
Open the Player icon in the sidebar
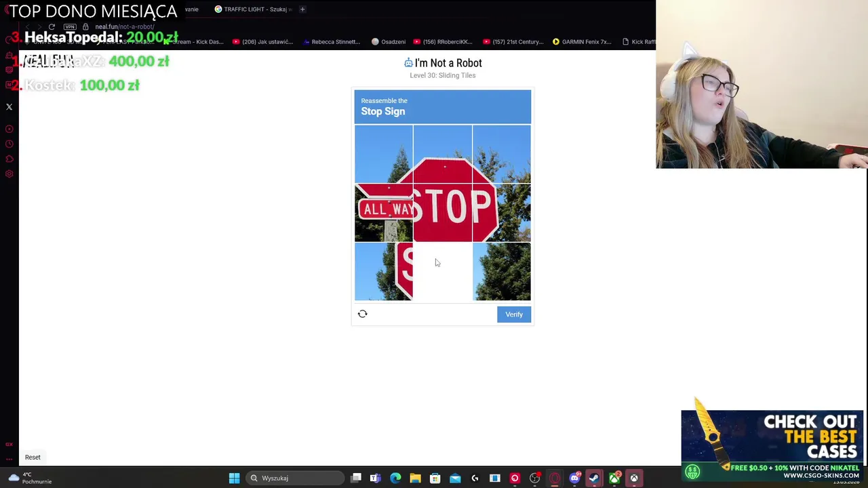[x=9, y=129]
